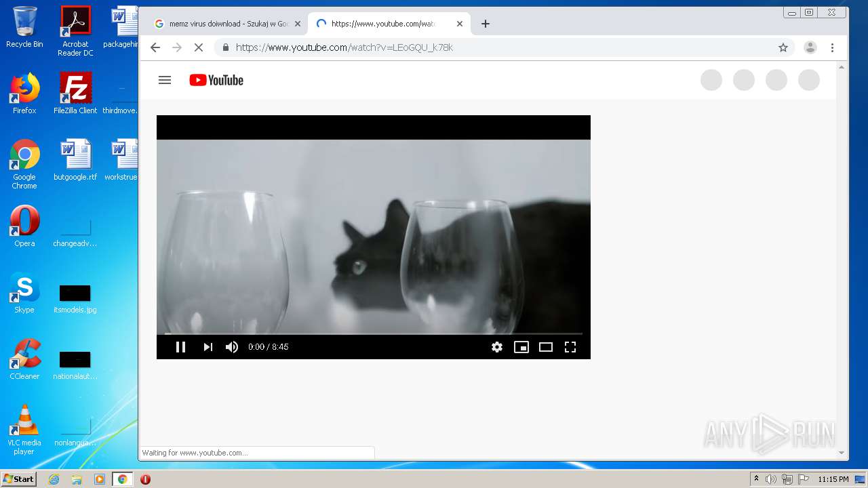Click the video progress bar

[374, 333]
